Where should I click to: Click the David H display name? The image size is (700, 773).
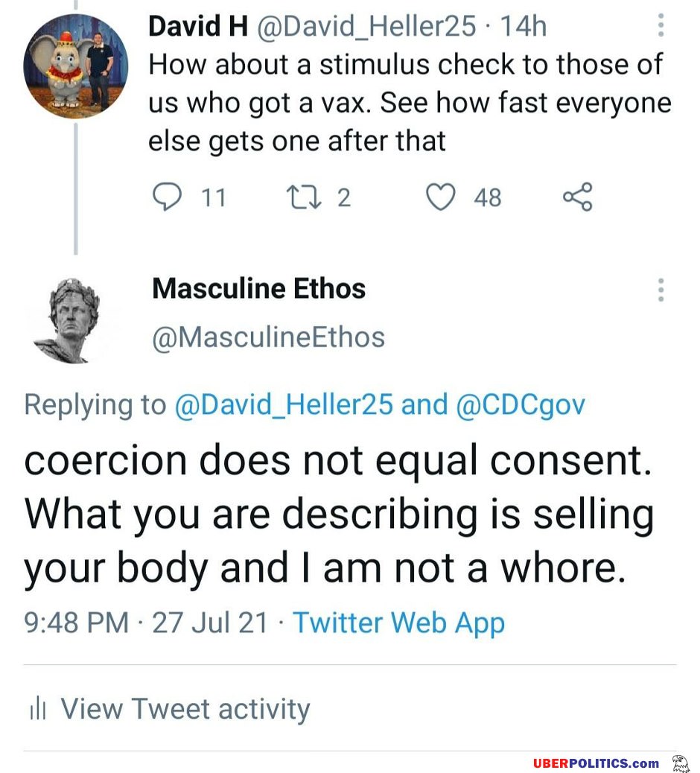pos(198,26)
